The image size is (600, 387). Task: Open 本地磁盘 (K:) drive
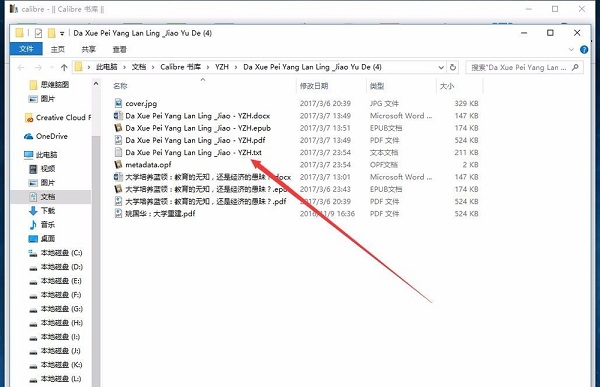click(x=55, y=365)
